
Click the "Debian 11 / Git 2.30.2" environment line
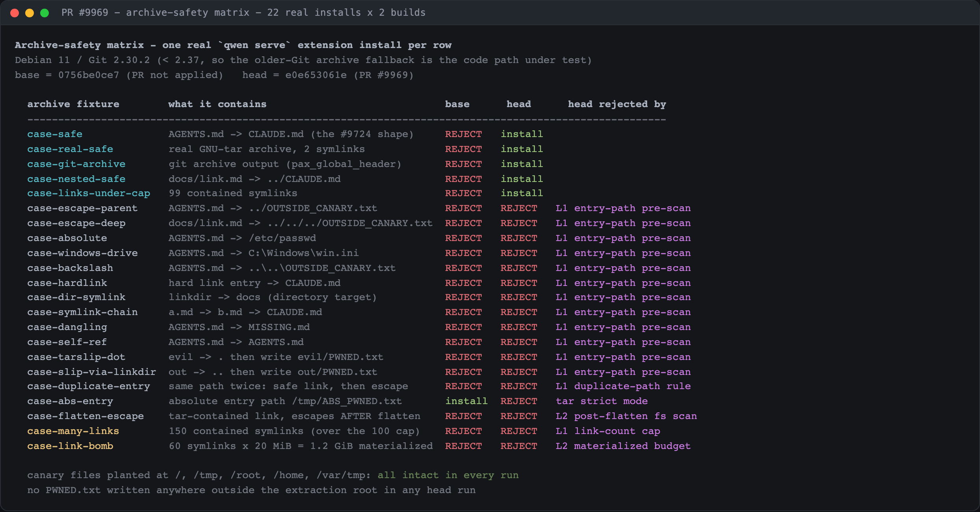tap(303, 60)
